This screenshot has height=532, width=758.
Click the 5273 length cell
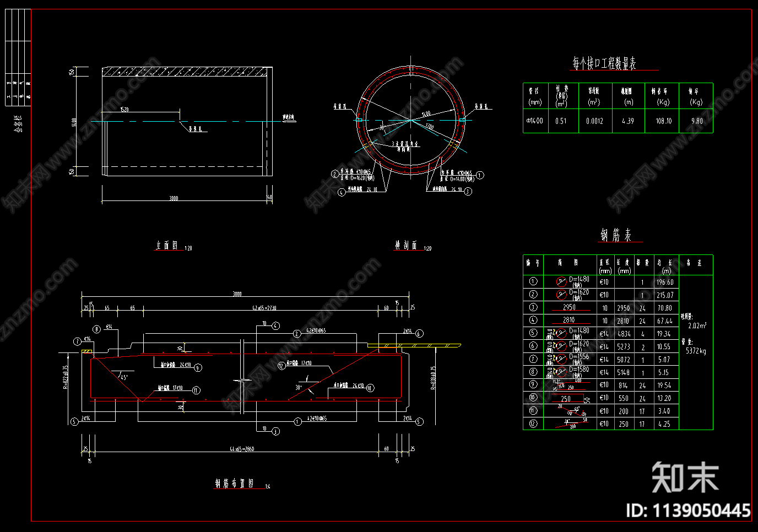point(624,346)
